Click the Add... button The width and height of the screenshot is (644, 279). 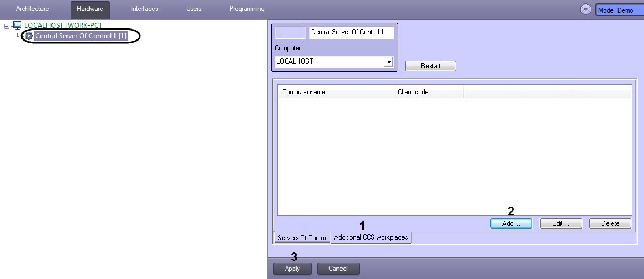(x=511, y=223)
